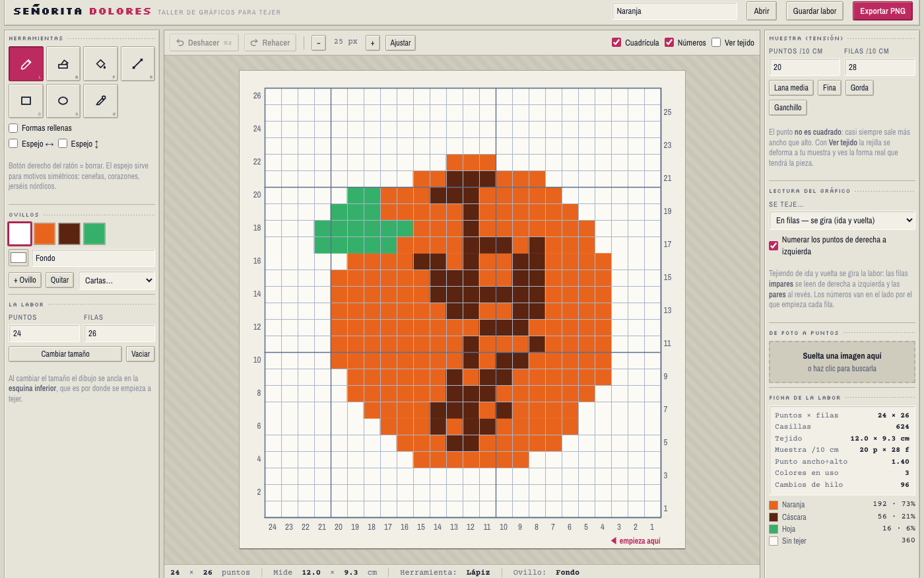Click Ajustar to fit the chart
Image resolution: width=924 pixels, height=578 pixels.
point(401,43)
